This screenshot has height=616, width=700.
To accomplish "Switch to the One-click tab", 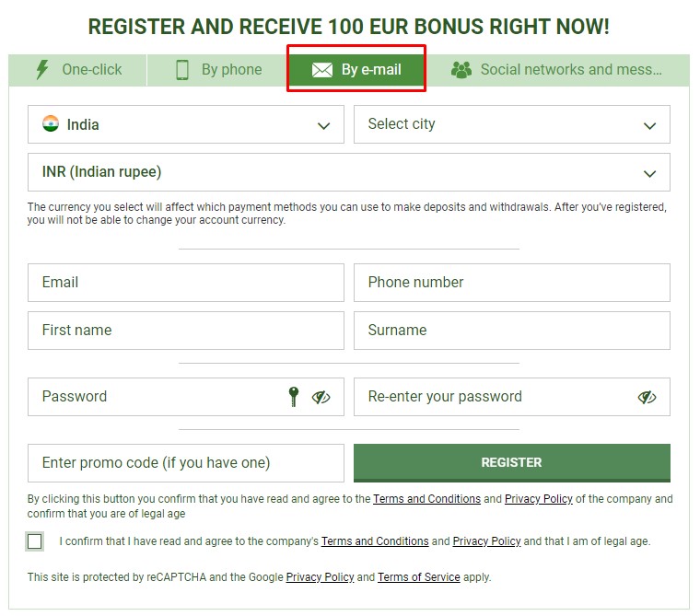I will [77, 70].
